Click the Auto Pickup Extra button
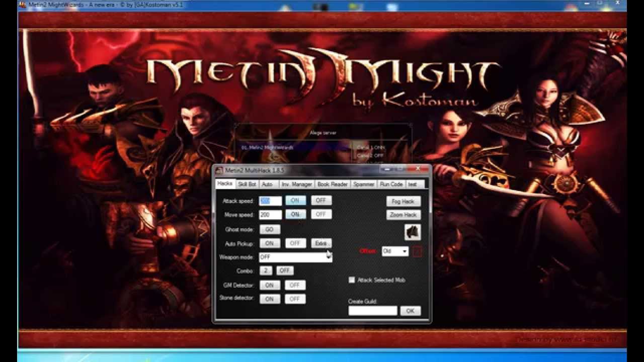The width and height of the screenshot is (644, 362). pyautogui.click(x=321, y=243)
